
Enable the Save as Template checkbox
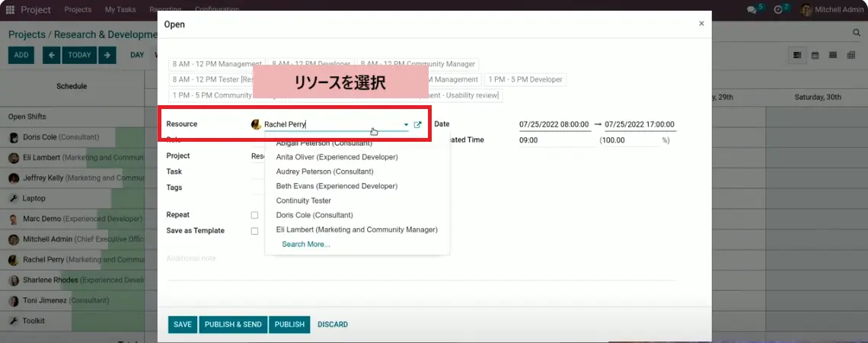tap(254, 231)
